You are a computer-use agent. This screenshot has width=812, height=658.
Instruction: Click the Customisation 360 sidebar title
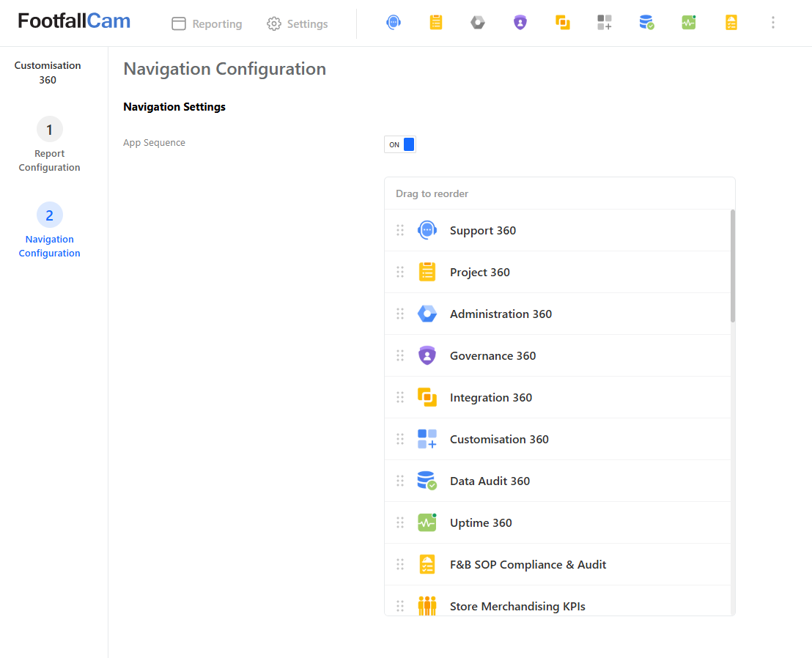pyautogui.click(x=48, y=73)
